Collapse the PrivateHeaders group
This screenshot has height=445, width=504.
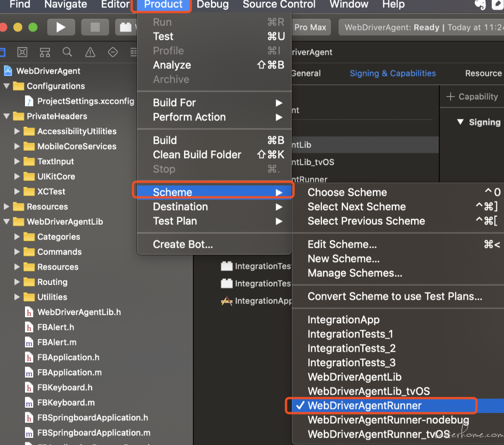coord(7,116)
